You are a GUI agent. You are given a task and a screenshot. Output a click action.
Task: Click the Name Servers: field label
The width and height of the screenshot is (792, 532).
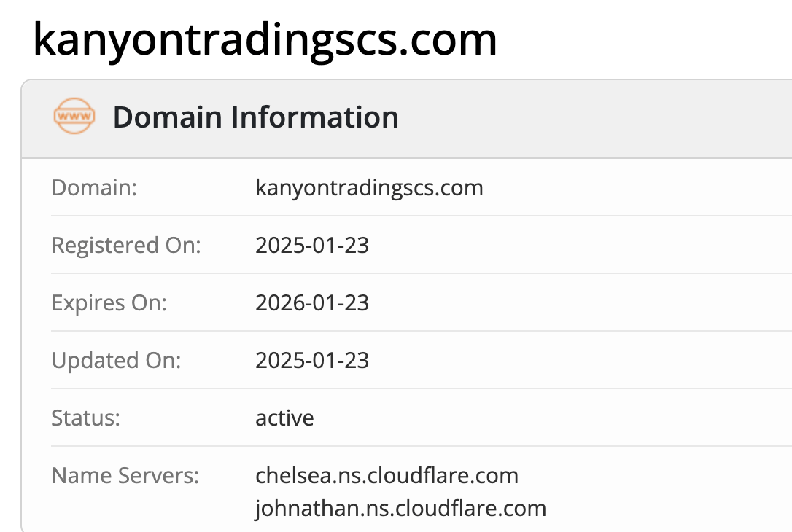point(125,476)
